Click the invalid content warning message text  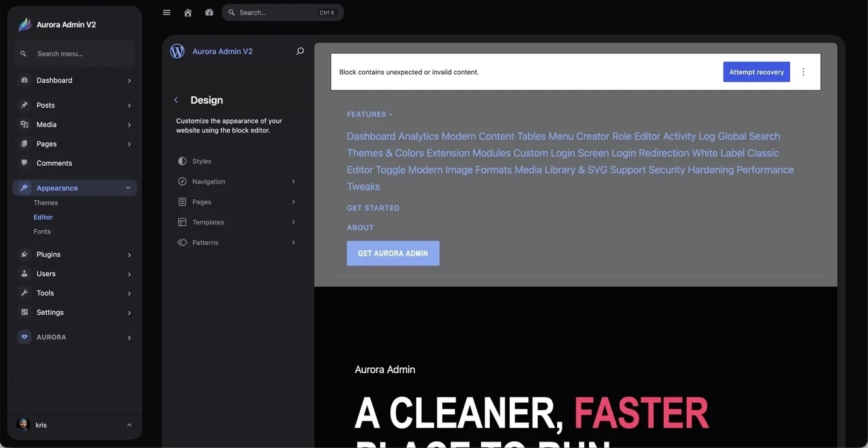tap(409, 72)
